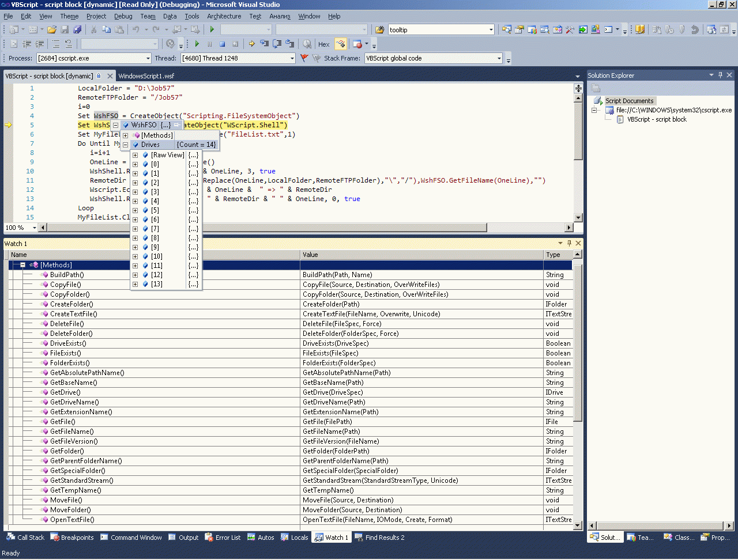Open the Tools menu
The width and height of the screenshot is (738, 560).
click(x=192, y=16)
